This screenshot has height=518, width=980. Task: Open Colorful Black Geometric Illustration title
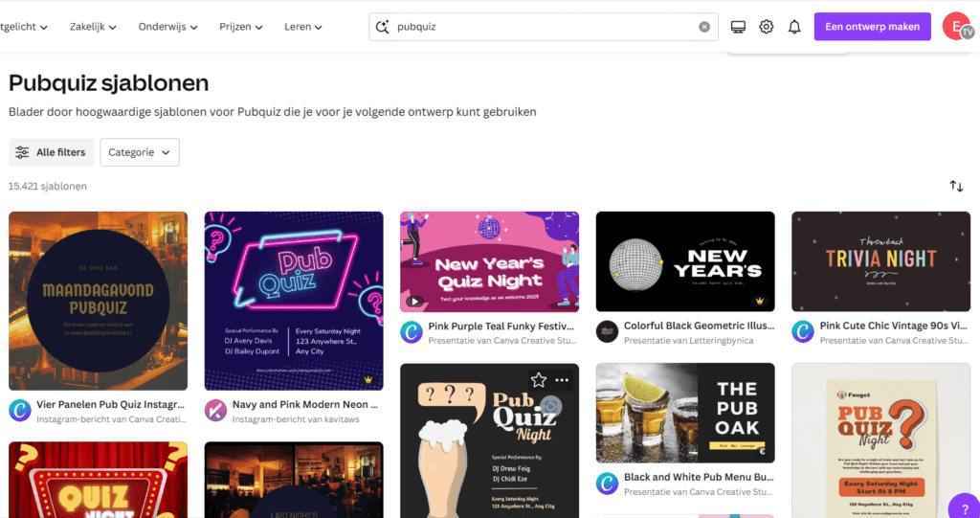tap(699, 326)
